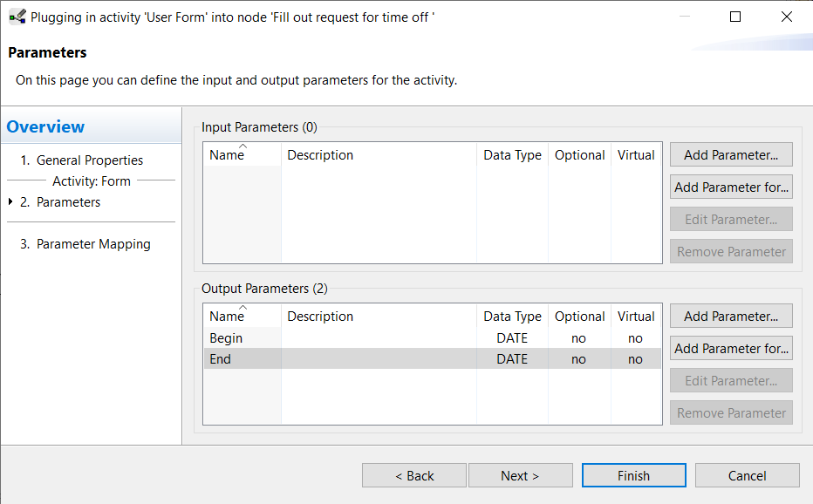813x504 pixels.
Task: Add Parameter to Output Parameters
Action: 731,316
